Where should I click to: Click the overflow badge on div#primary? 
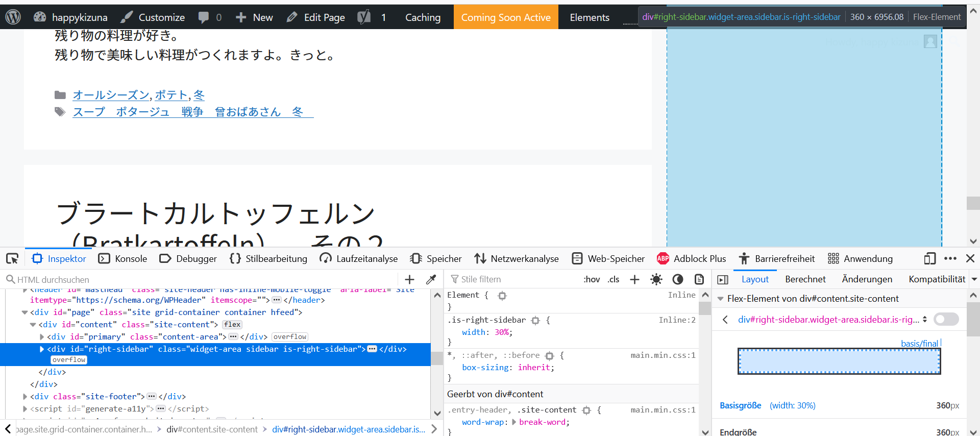pyautogui.click(x=290, y=337)
